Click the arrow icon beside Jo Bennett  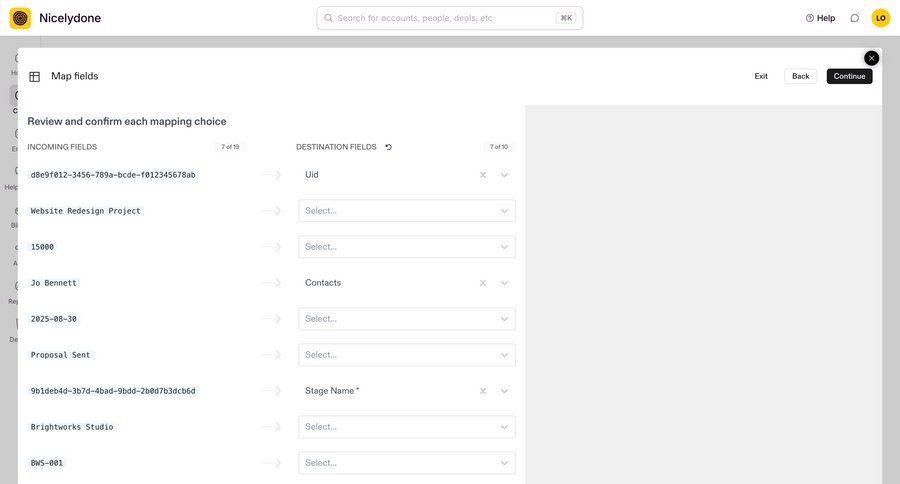point(271,283)
